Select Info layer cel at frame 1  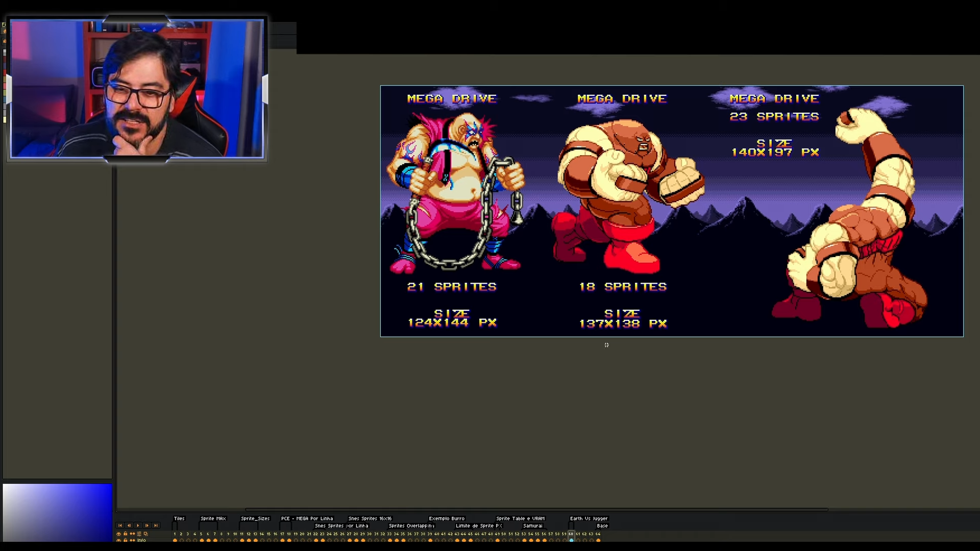point(175,540)
